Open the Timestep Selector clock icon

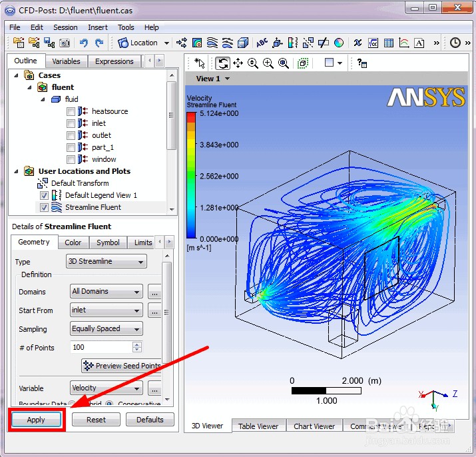click(x=455, y=43)
